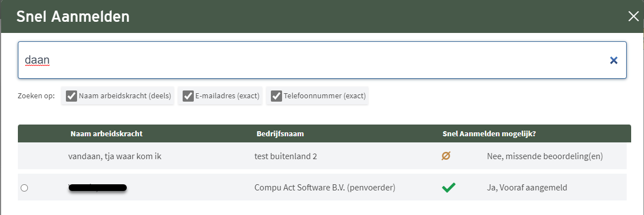Click into the search field containing daan

[x=322, y=60]
